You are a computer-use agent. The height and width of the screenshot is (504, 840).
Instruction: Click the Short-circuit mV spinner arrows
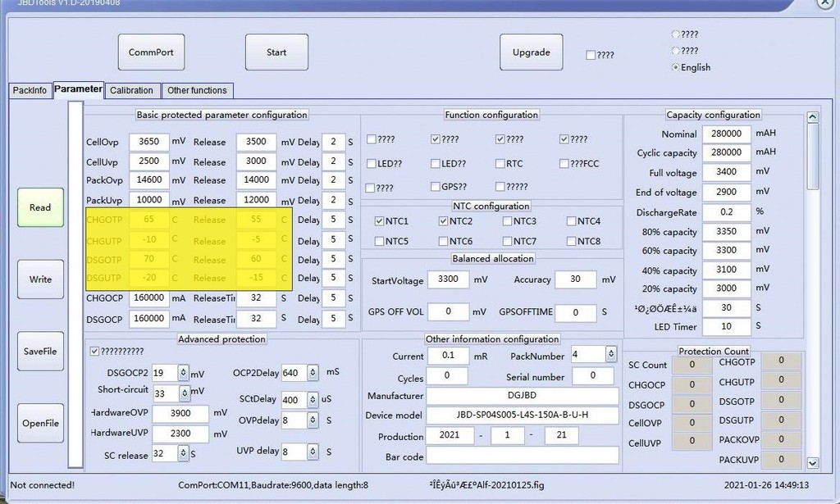pos(185,394)
